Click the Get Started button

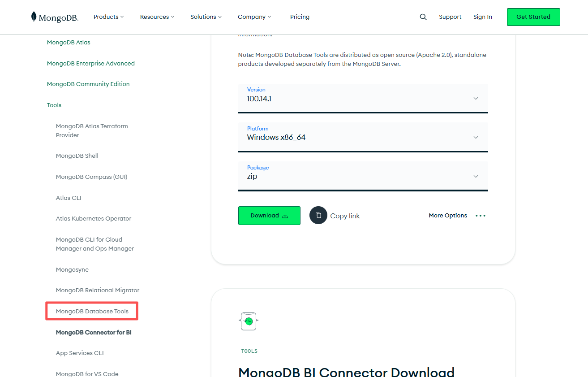pyautogui.click(x=533, y=17)
